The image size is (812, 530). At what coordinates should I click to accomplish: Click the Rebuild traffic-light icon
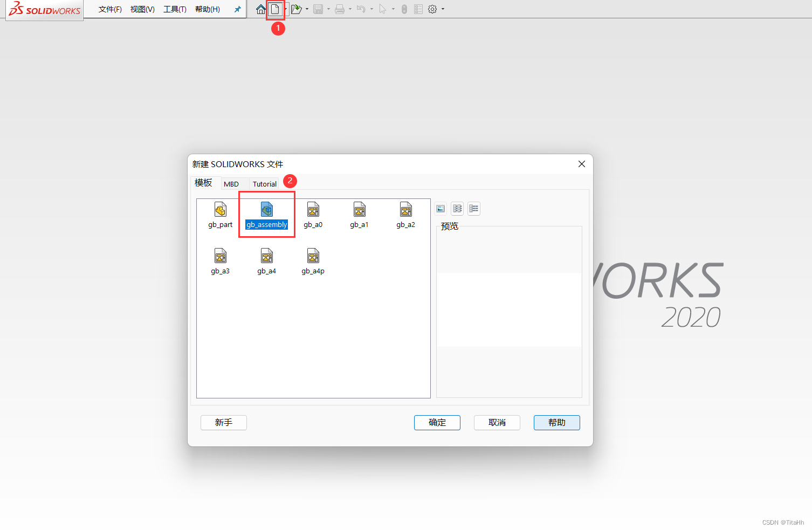point(404,9)
